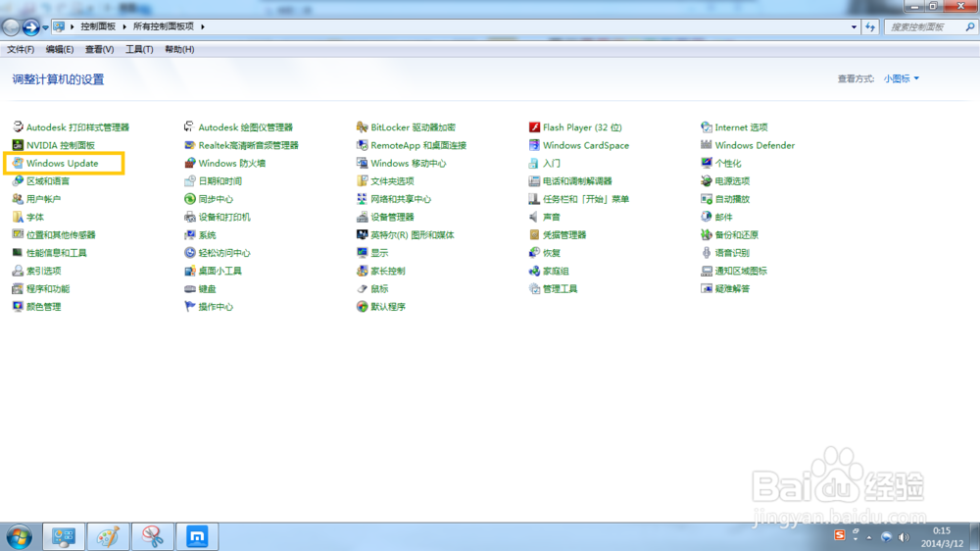Open the 系统 link
The width and height of the screenshot is (980, 551).
[x=208, y=235]
